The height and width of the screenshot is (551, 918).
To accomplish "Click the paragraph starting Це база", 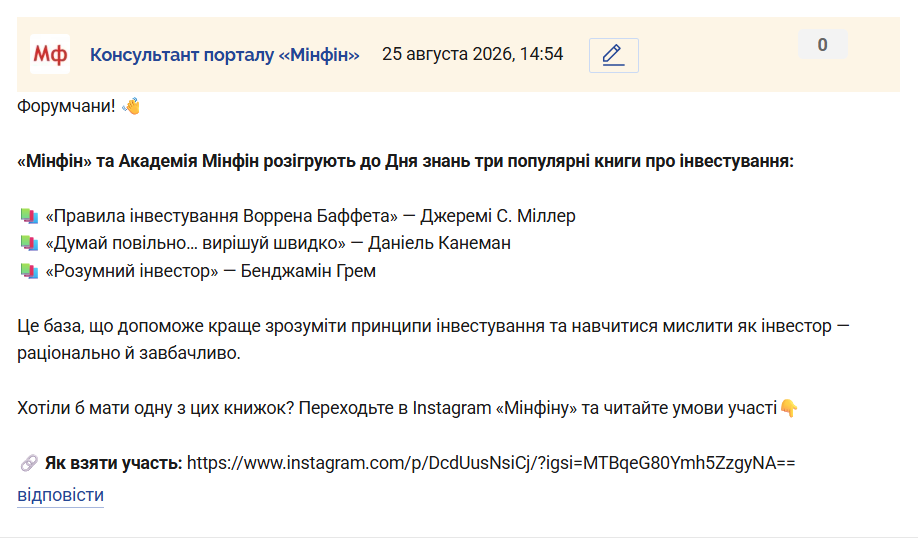I will (x=433, y=340).
